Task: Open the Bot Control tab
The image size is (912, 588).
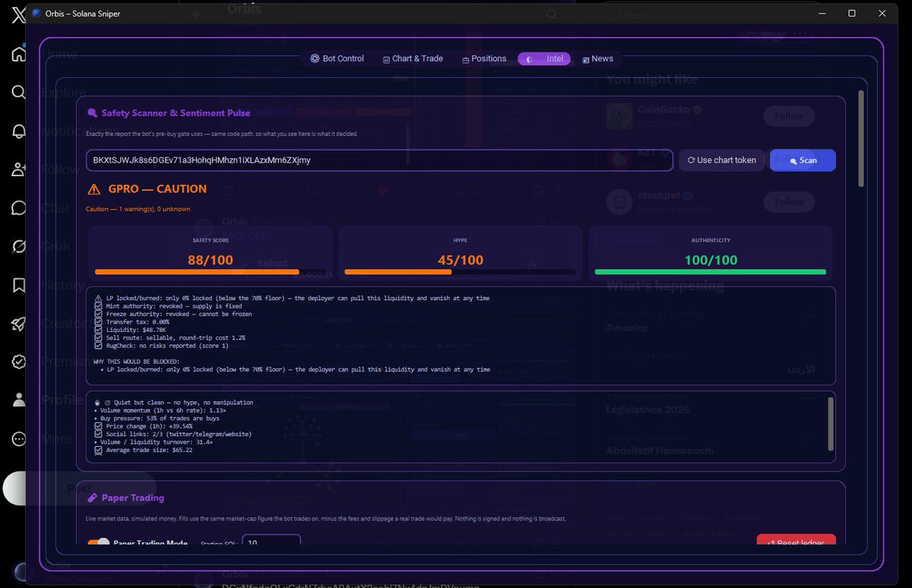Action: pyautogui.click(x=337, y=58)
